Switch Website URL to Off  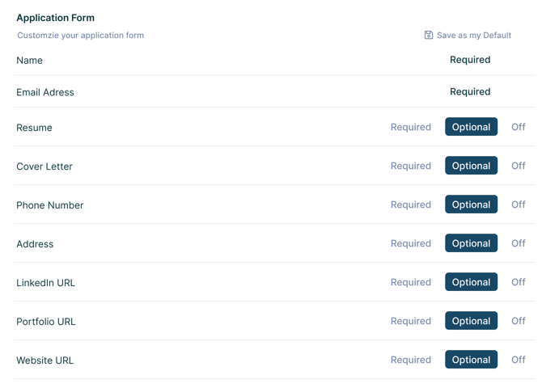click(519, 359)
